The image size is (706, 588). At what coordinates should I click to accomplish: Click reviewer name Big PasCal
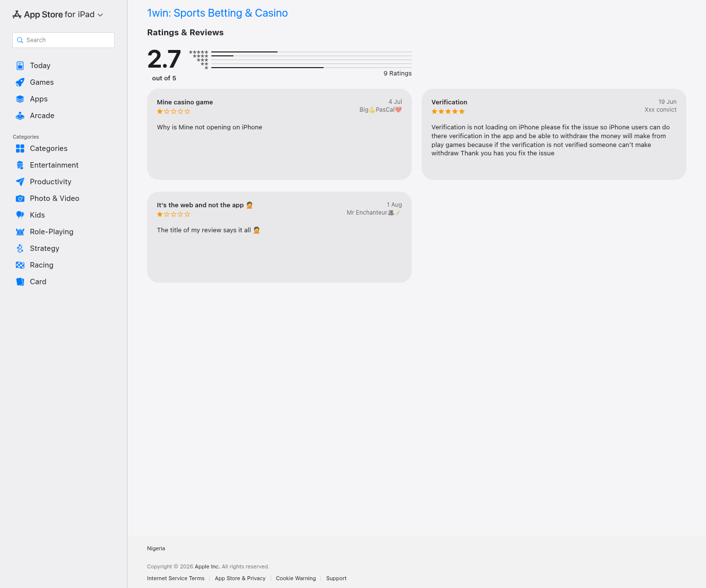tap(380, 110)
